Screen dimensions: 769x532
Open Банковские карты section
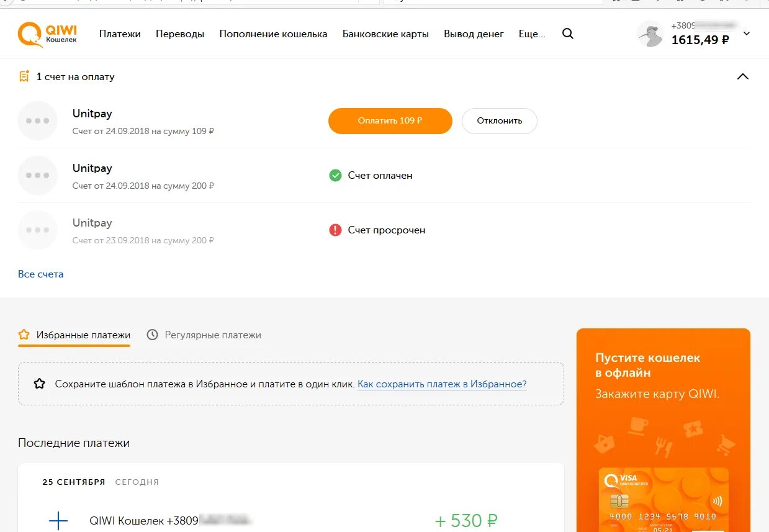point(385,34)
